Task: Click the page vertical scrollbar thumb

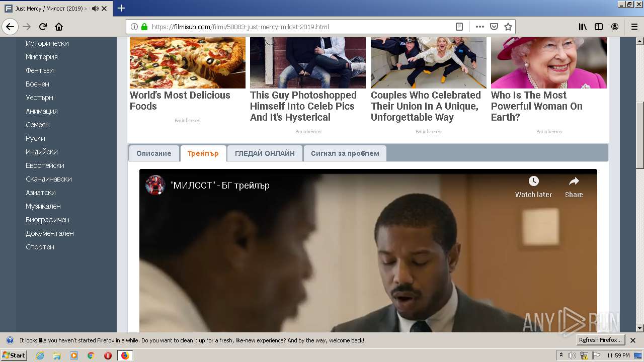Action: pos(640,135)
